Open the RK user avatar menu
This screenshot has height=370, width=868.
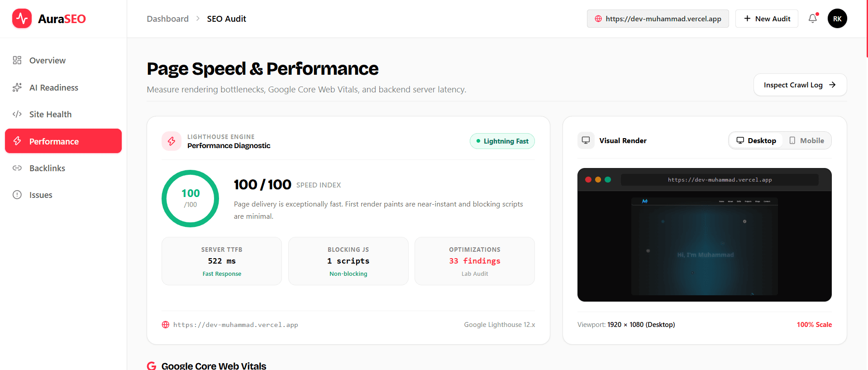(837, 19)
